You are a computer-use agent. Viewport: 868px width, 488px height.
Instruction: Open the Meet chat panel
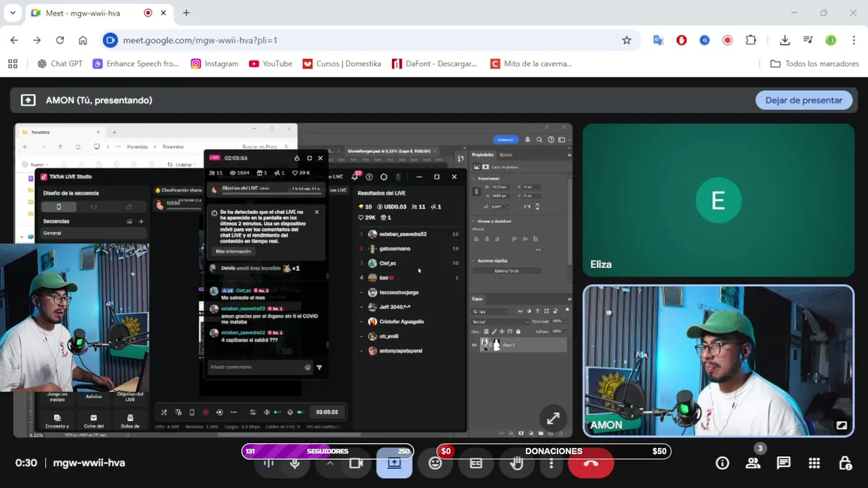coord(783,463)
